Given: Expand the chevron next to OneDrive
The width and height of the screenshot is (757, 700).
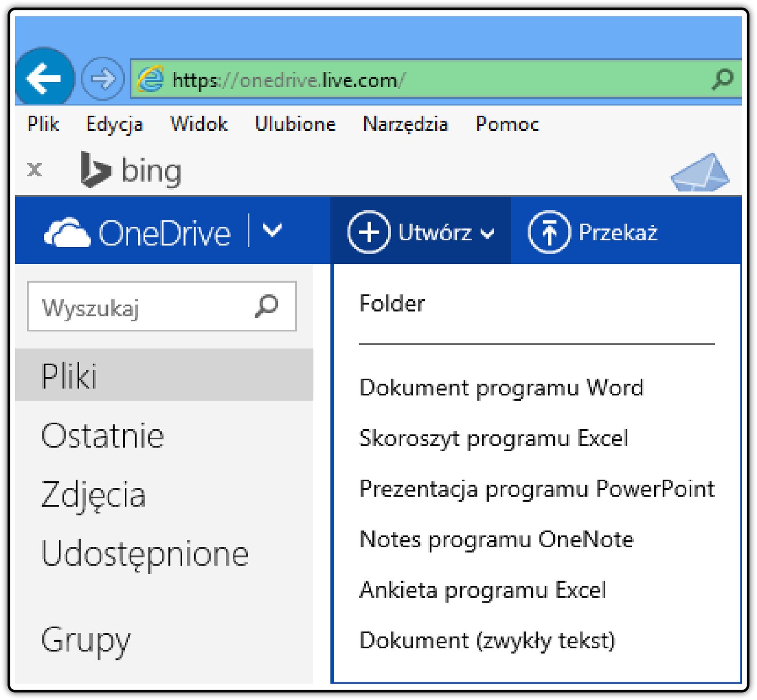Looking at the screenshot, I should point(272,230).
